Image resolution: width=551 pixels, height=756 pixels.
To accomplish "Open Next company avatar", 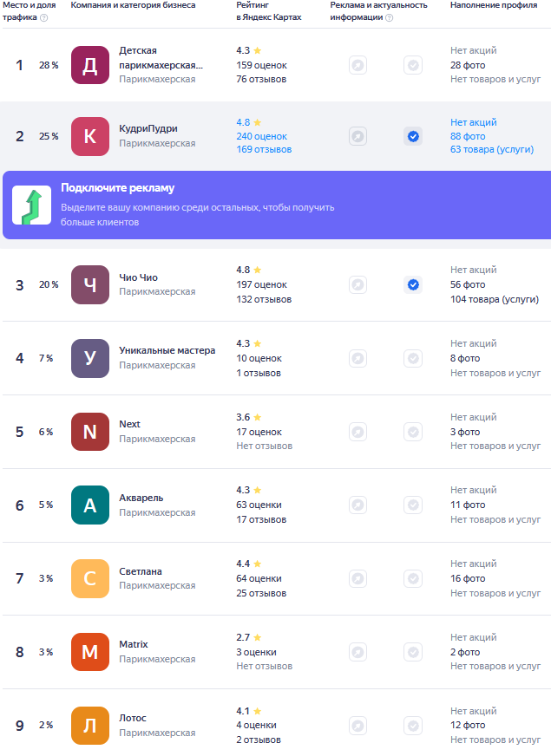I will click(x=90, y=432).
